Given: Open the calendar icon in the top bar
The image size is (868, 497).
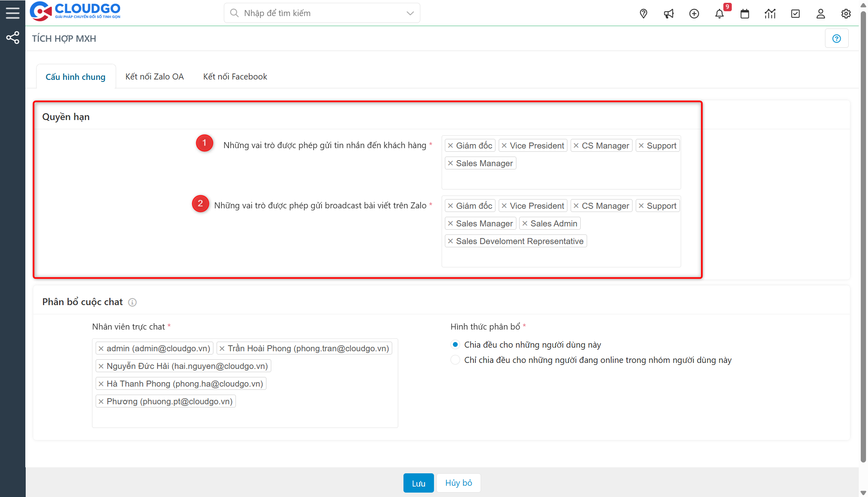Looking at the screenshot, I should 745,13.
